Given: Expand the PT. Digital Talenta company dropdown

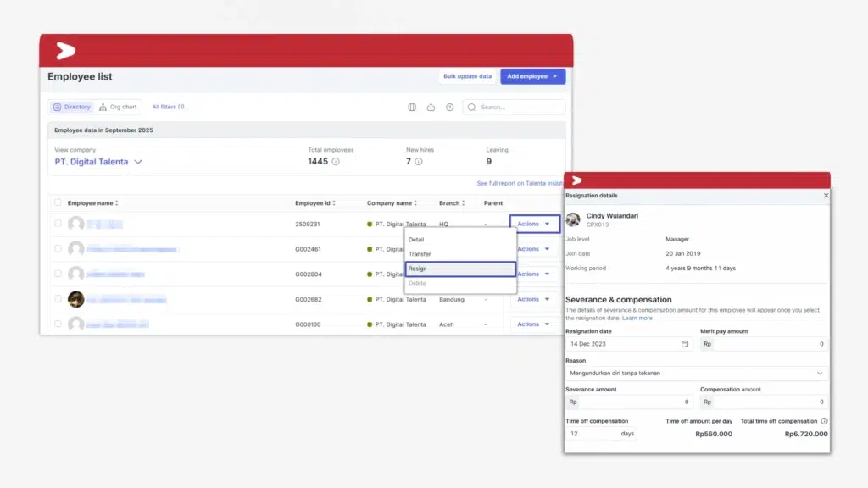Looking at the screenshot, I should coord(138,162).
